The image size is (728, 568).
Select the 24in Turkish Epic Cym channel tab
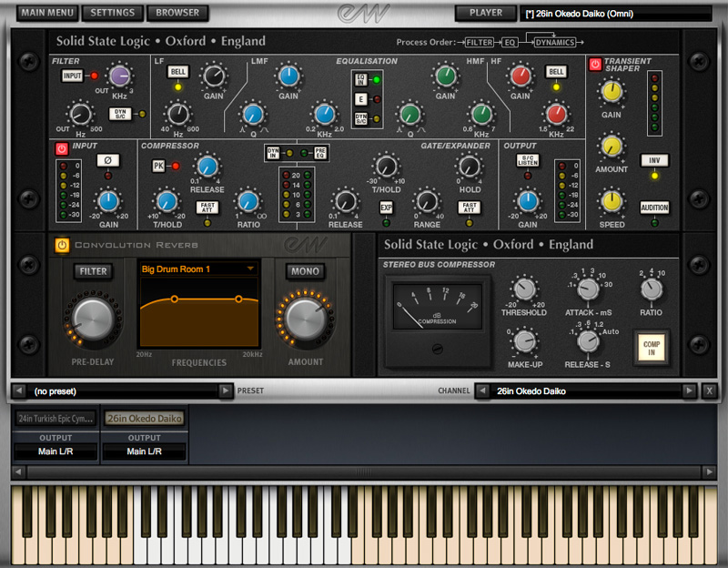56,419
